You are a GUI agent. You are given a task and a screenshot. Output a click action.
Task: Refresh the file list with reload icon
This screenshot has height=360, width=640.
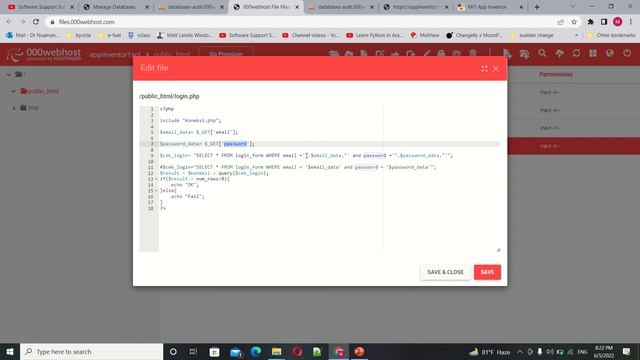click(x=576, y=53)
